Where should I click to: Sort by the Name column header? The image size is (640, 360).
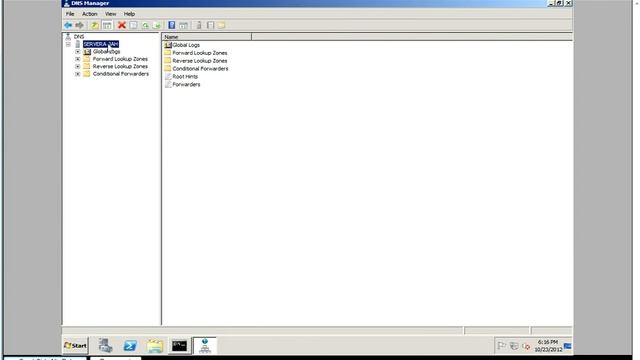(x=207, y=37)
